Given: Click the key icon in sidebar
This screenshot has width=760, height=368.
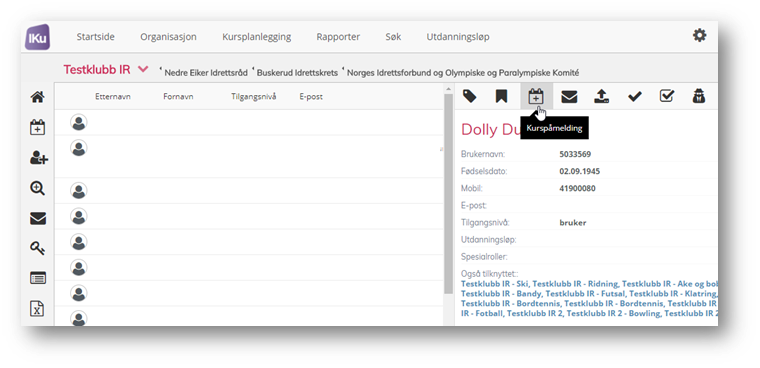Looking at the screenshot, I should click(37, 248).
